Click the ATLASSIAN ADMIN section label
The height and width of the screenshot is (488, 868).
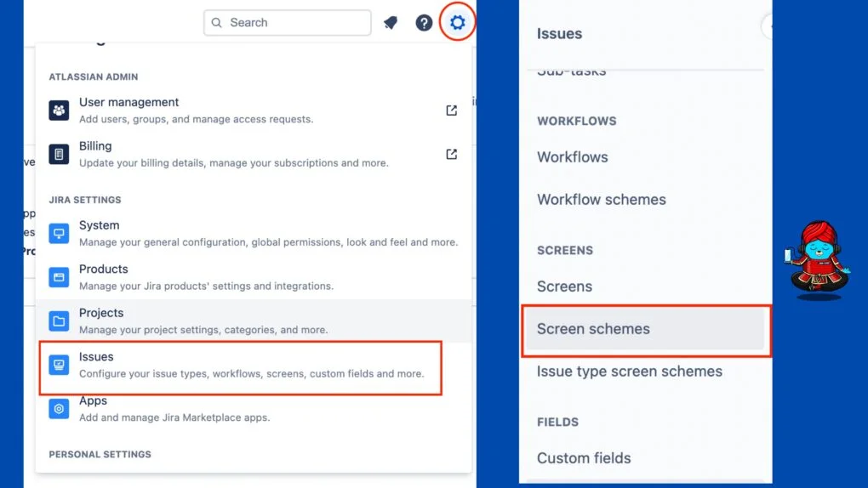[x=94, y=77]
